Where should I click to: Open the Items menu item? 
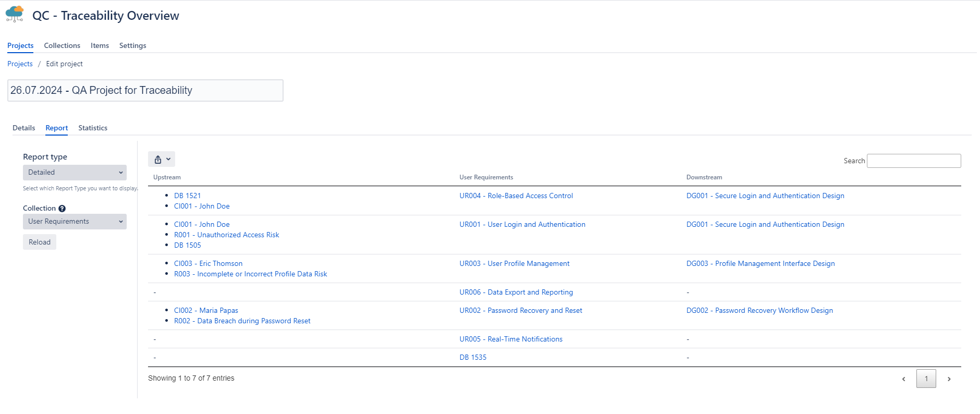100,45
